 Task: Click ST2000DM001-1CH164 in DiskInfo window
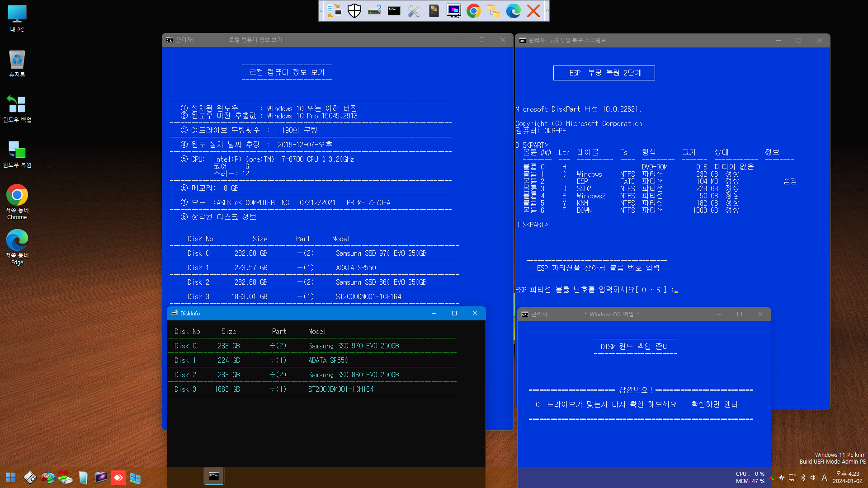[341, 389]
